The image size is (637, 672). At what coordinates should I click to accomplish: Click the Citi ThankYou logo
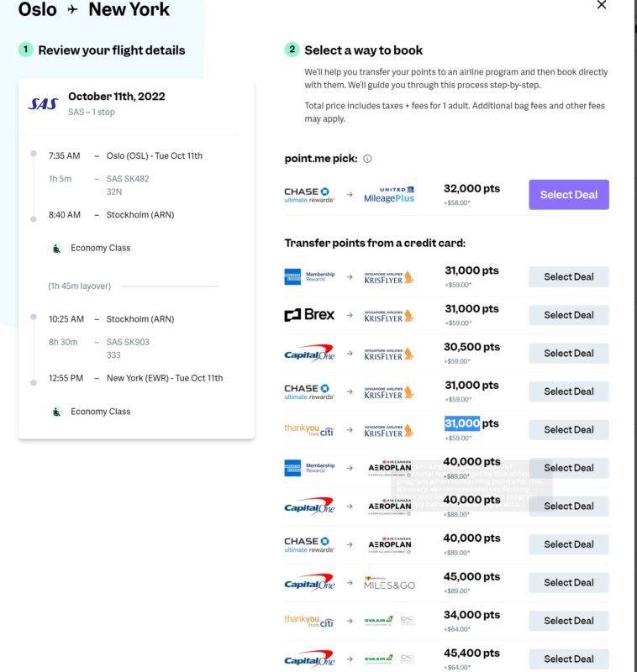pyautogui.click(x=307, y=429)
